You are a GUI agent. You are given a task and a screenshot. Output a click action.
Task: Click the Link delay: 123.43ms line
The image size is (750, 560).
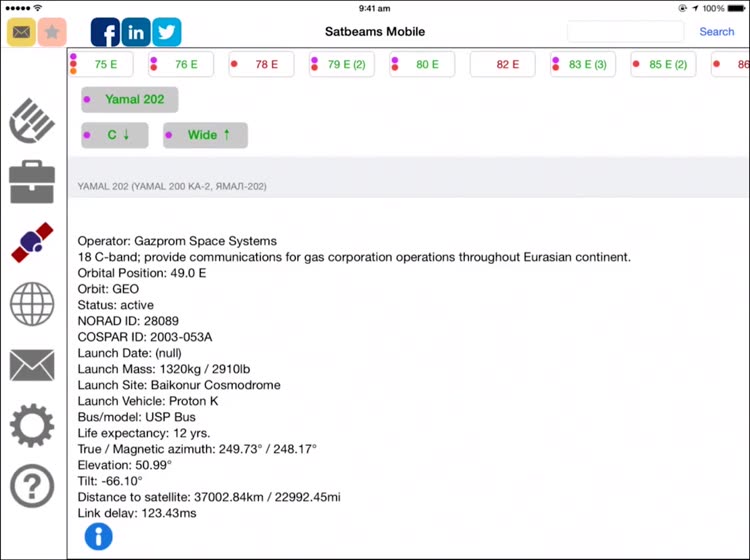(x=137, y=513)
